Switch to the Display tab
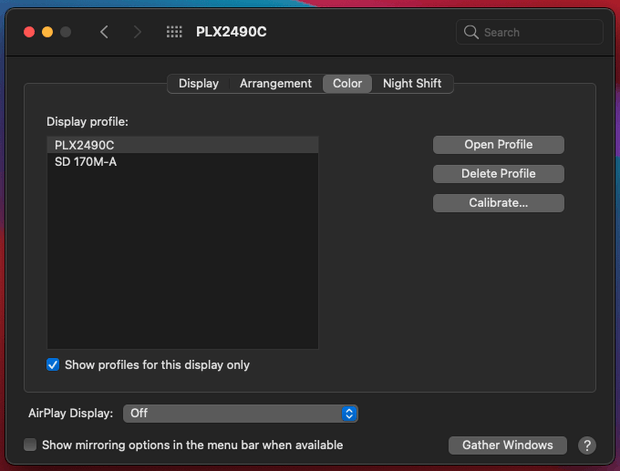Screen dimensions: 620x471 click(x=198, y=83)
